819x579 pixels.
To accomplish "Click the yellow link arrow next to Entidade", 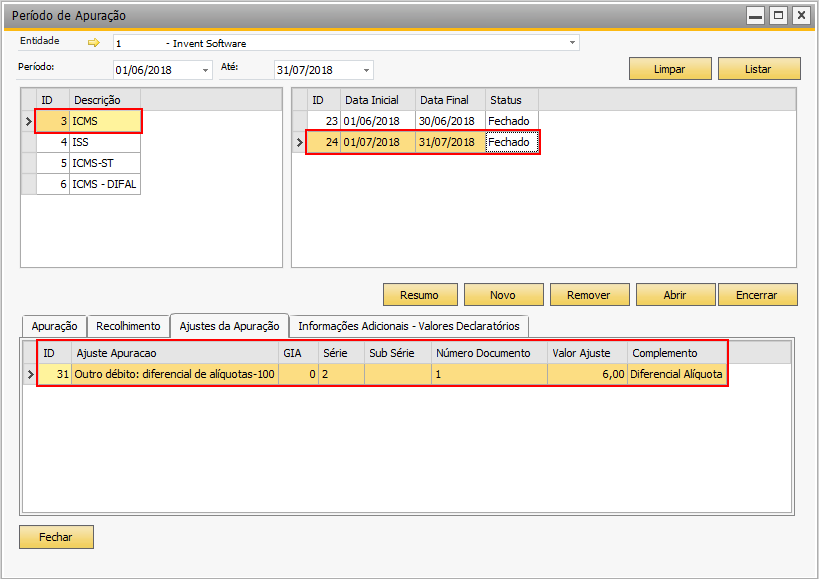I will click(93, 43).
